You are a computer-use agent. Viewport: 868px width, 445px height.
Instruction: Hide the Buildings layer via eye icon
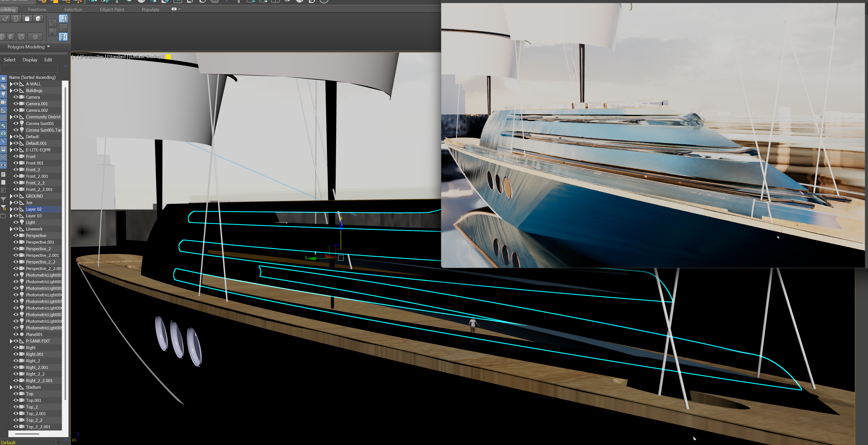pos(16,90)
